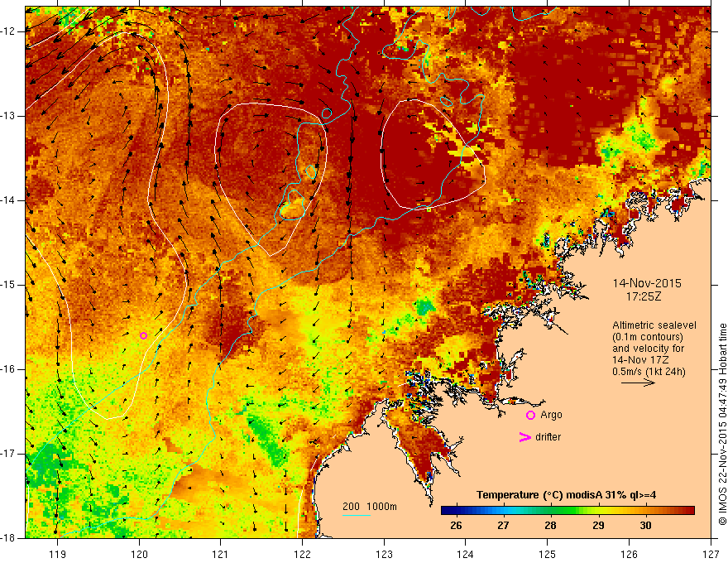
Task: Click the color bar tick label 26
Action: pos(456,526)
